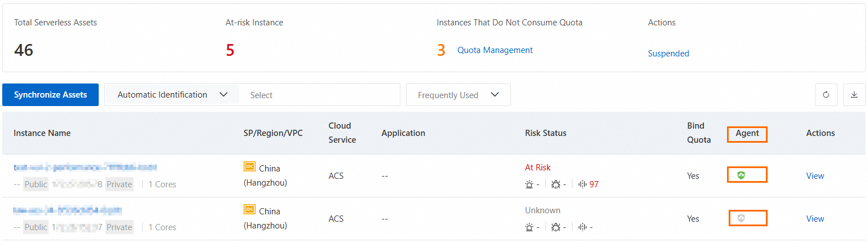The width and height of the screenshot is (868, 242).
Task: Click the Synchronize Assets button
Action: click(51, 95)
